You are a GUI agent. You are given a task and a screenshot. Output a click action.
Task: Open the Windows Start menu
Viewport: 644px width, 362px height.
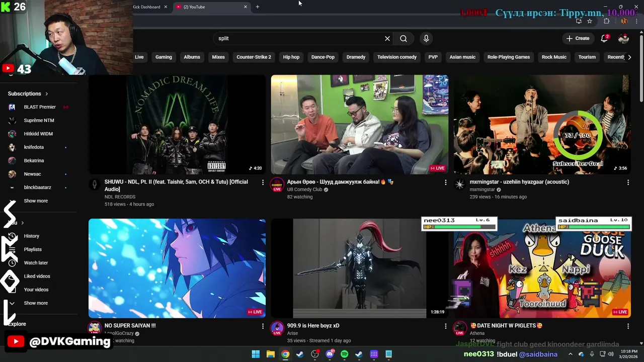coord(256,354)
